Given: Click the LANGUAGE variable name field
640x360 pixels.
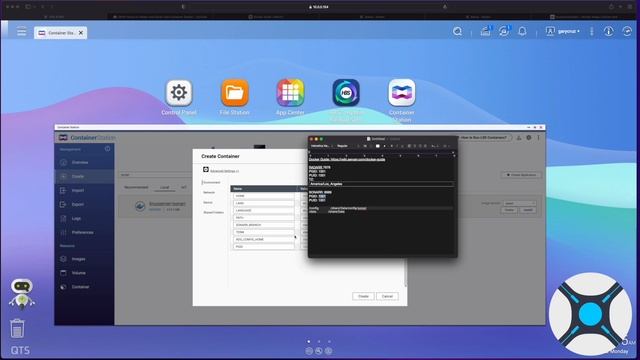Looking at the screenshot, I should 264,210.
